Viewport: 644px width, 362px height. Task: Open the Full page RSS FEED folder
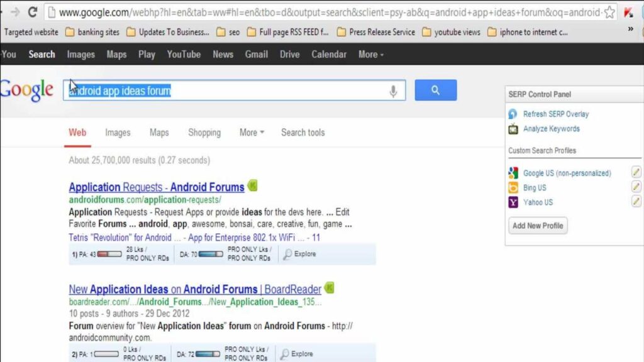pyautogui.click(x=287, y=32)
